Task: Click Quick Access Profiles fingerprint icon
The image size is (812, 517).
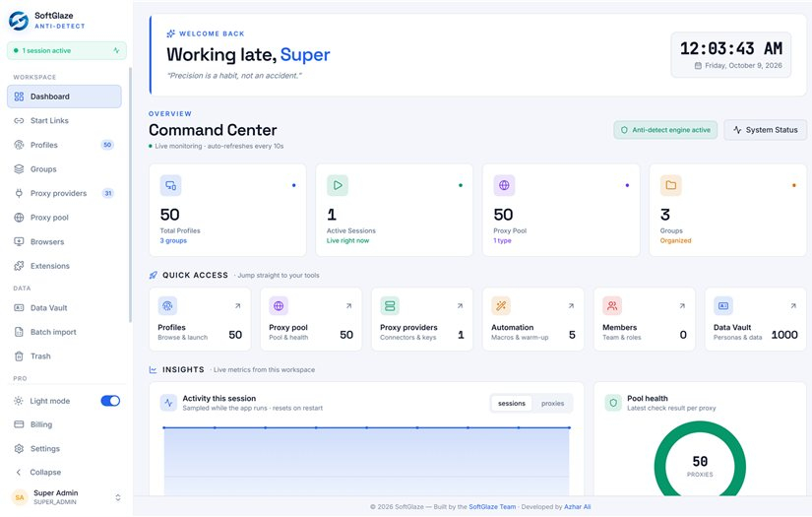Action: (167, 306)
